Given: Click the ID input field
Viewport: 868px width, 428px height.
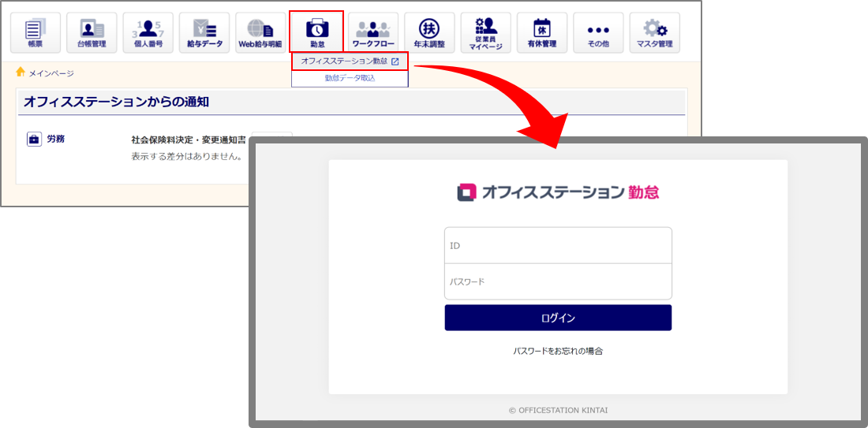Looking at the screenshot, I should [x=558, y=245].
